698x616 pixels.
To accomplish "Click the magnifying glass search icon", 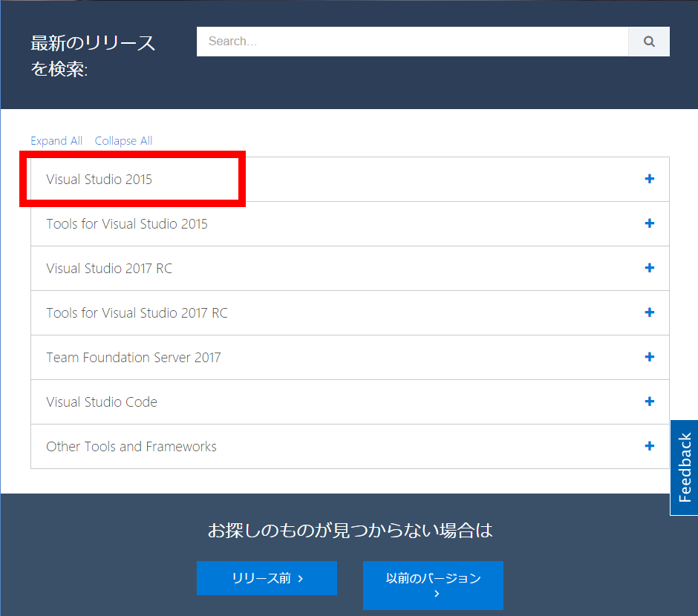I will pyautogui.click(x=648, y=42).
